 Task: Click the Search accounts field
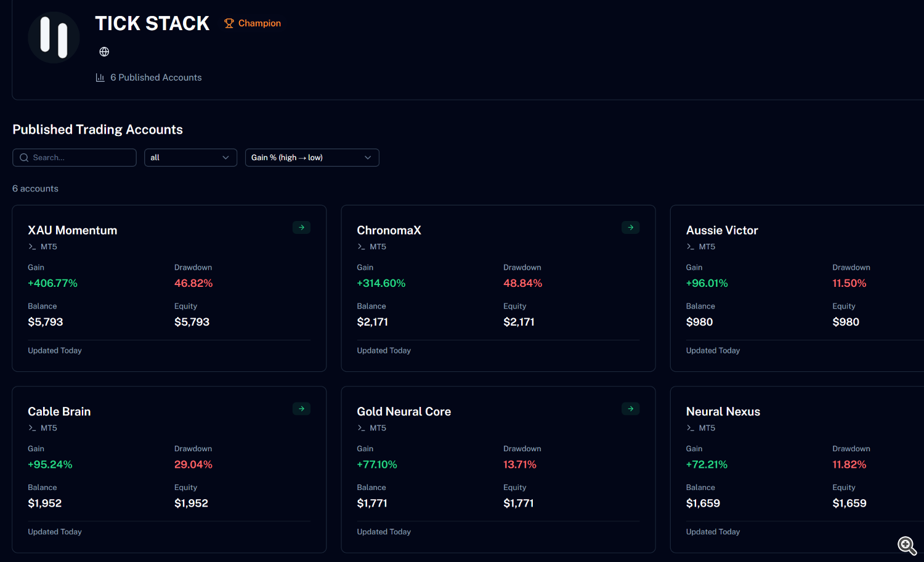pyautogui.click(x=75, y=158)
